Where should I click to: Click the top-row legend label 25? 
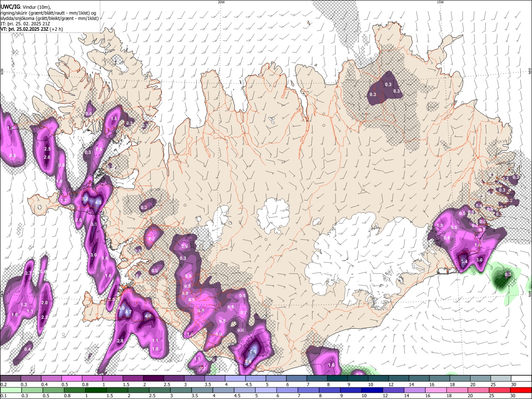[493, 384]
